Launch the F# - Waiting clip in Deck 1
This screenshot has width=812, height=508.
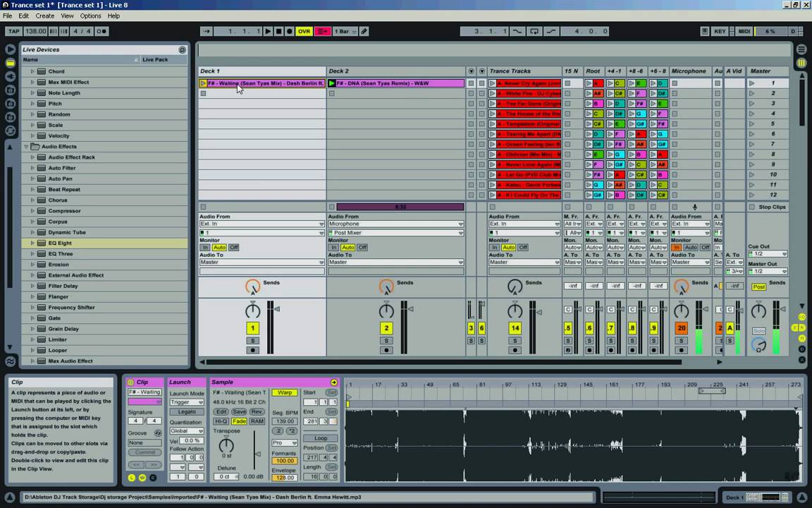(203, 83)
